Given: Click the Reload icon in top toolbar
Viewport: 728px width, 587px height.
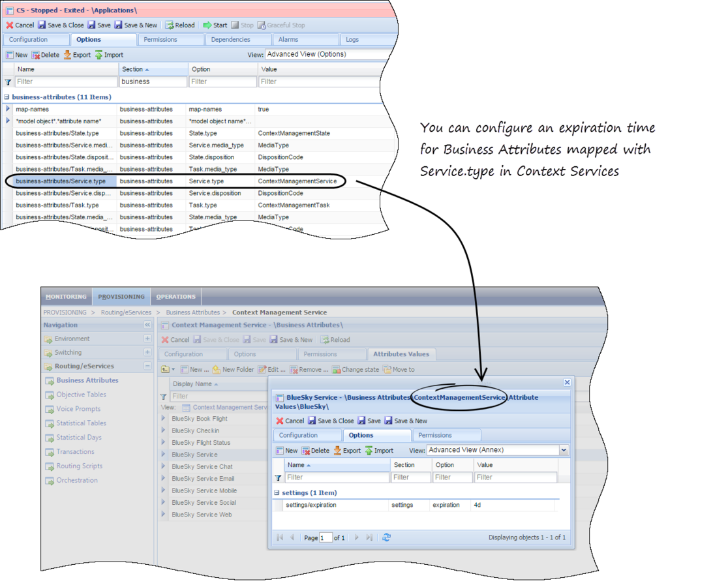Looking at the screenshot, I should coord(170,25).
